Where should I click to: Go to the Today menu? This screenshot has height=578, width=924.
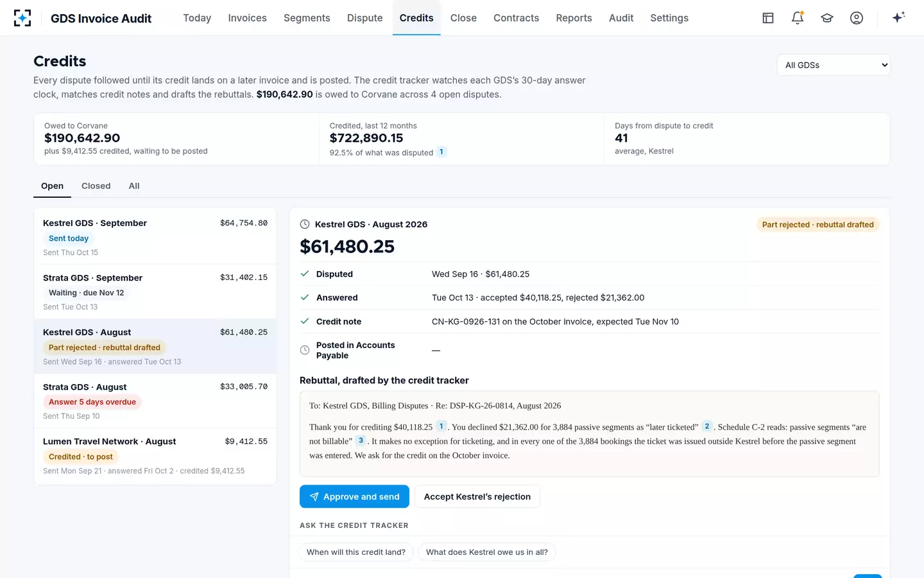(x=197, y=18)
